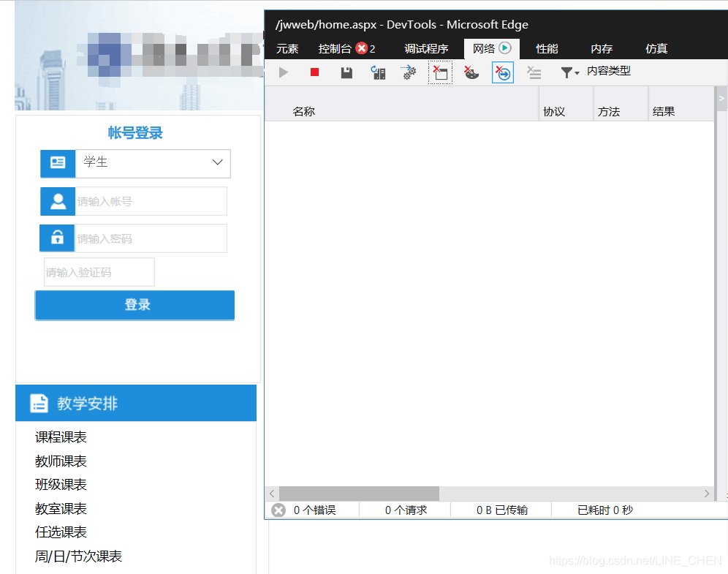Viewport: 728px width, 574px height.
Task: Switch to the 性能 tab
Action: click(x=546, y=49)
